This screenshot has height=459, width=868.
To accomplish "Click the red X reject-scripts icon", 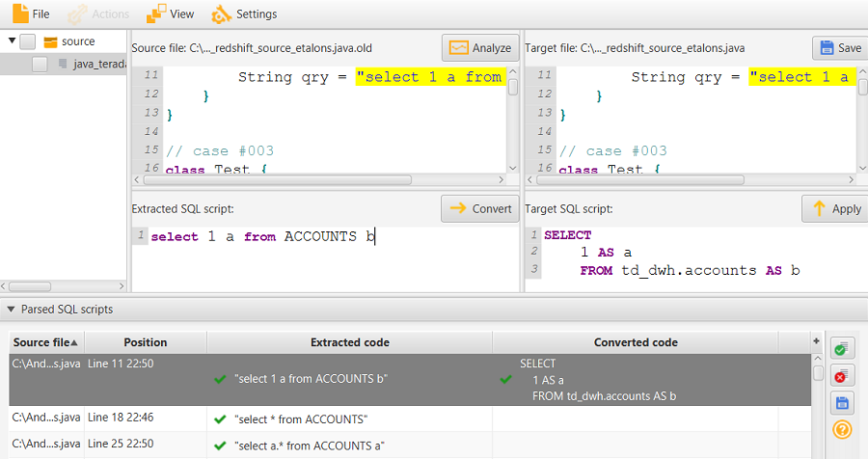I will coord(842,376).
